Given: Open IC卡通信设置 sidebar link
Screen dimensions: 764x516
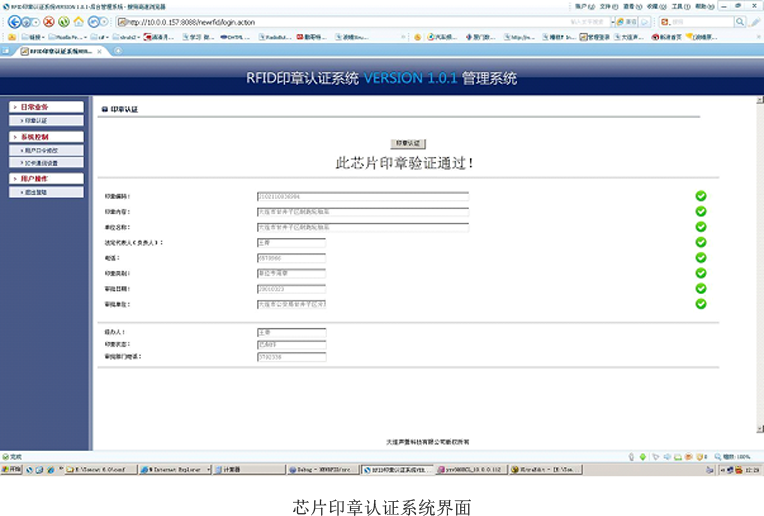Looking at the screenshot, I should point(46,163).
